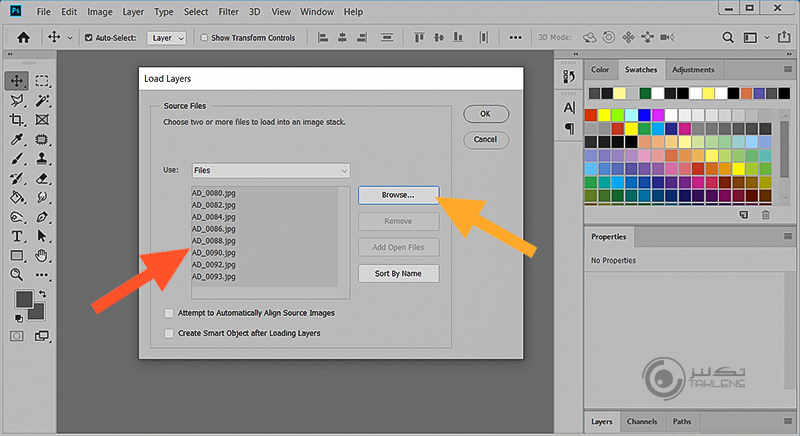Open the Use dropdown set to Files
800x436 pixels.
(270, 170)
